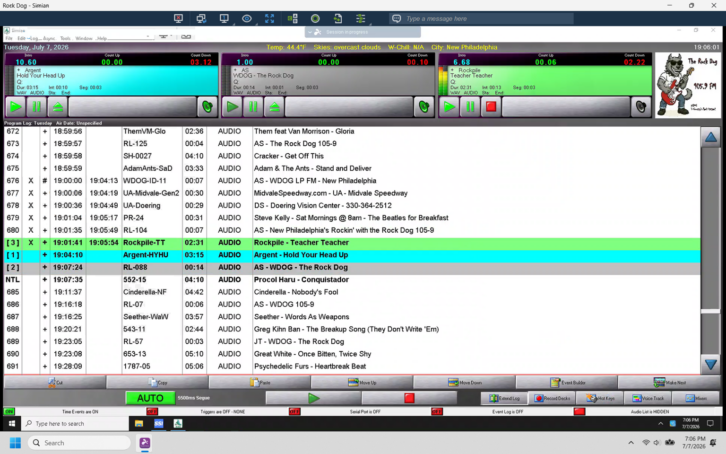The width and height of the screenshot is (726, 454).
Task: Click the Copy button
Action: point(157,383)
